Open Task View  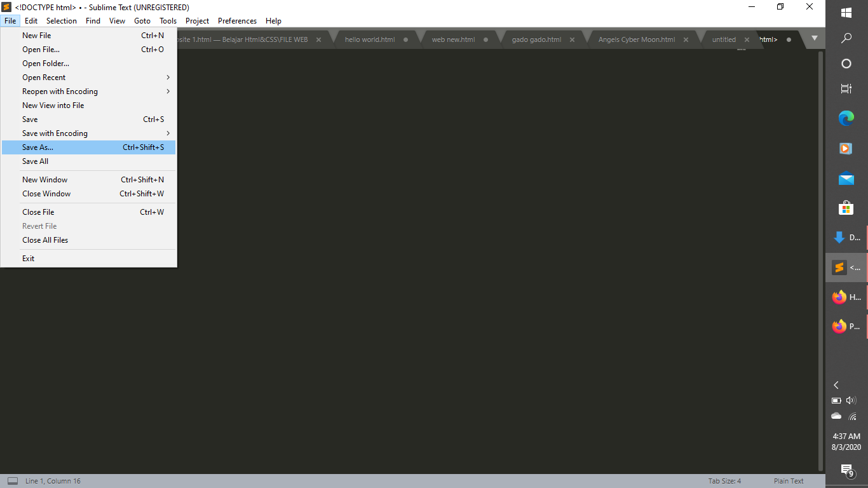point(846,88)
